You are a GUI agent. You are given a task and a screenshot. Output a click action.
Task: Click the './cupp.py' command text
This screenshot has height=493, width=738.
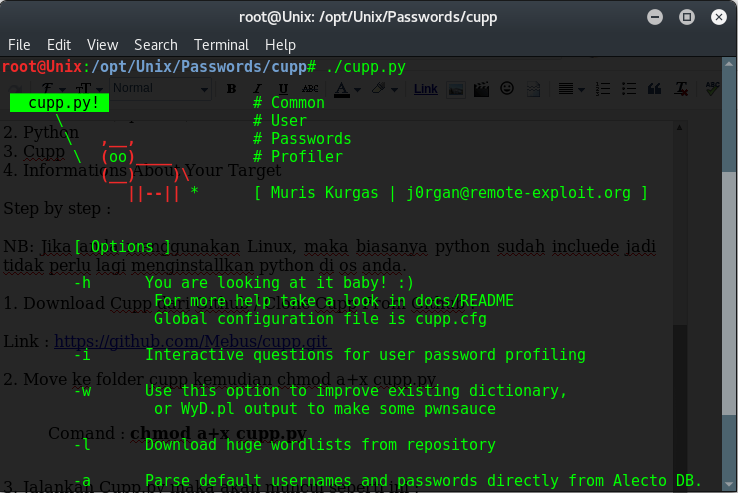click(x=365, y=67)
